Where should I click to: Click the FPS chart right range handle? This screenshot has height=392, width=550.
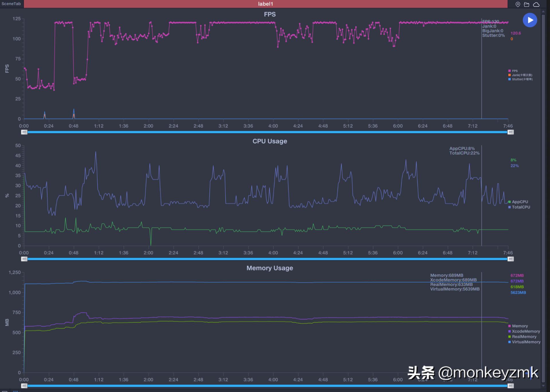(510, 132)
